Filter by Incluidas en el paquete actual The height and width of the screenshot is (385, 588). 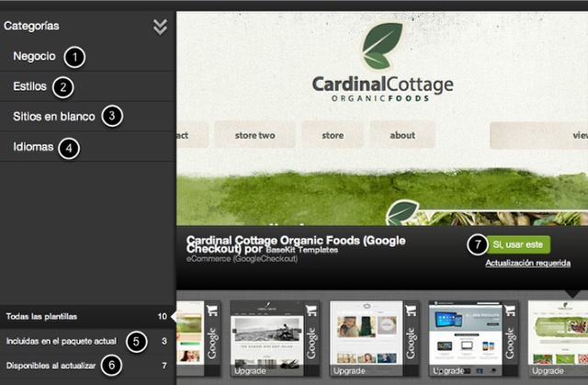[x=88, y=341]
